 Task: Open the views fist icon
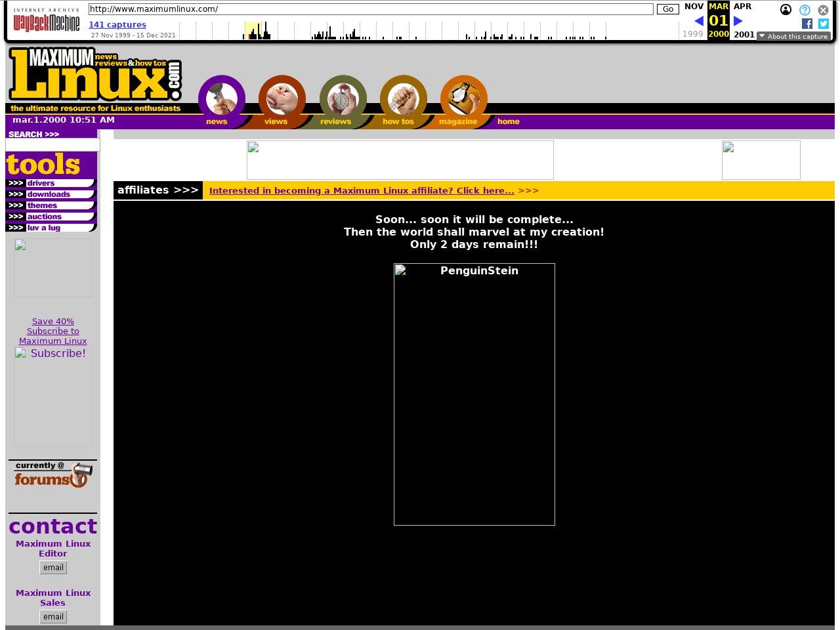(x=282, y=99)
